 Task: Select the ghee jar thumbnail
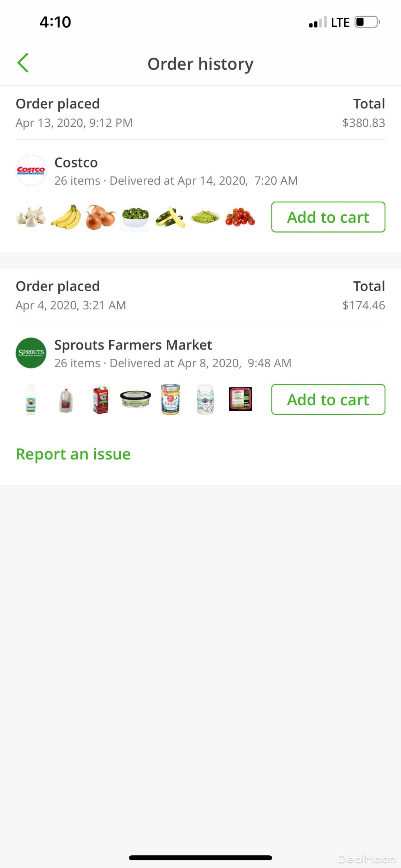[170, 399]
